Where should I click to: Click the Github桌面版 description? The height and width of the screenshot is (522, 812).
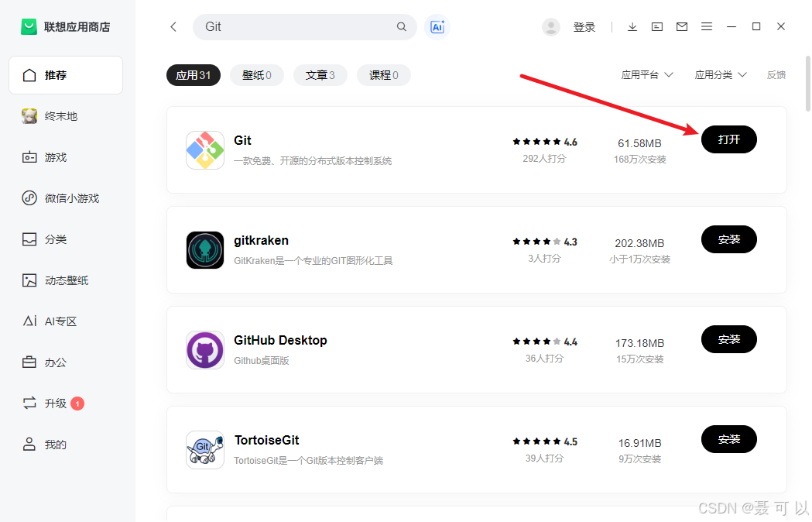tap(261, 361)
